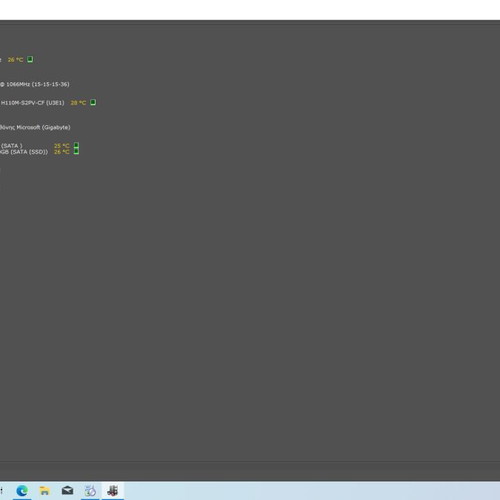Image resolution: width=500 pixels, height=500 pixels.
Task: Click the 26 °C value on the SSD row
Action: click(x=62, y=152)
